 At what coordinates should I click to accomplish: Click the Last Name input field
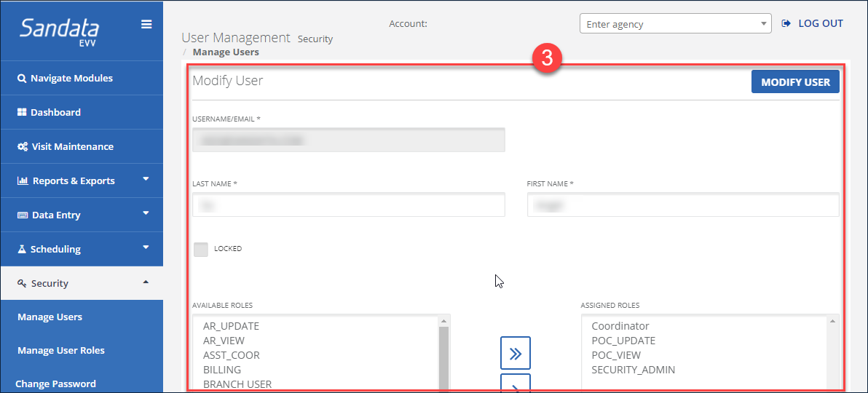coord(348,205)
